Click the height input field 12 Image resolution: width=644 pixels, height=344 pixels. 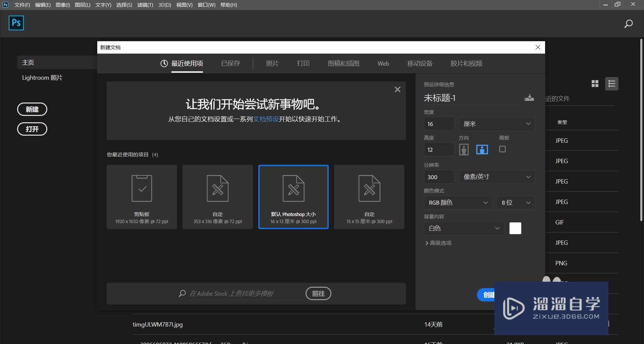pos(439,150)
